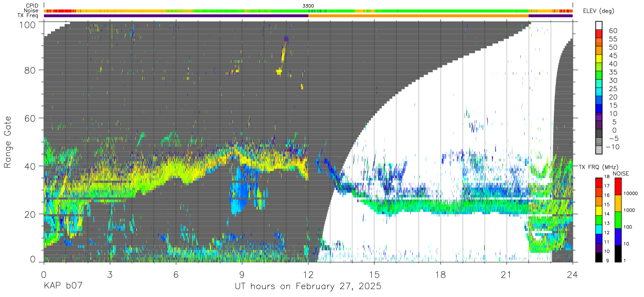
Task: Click the CPID value 3300
Action: (308, 6)
